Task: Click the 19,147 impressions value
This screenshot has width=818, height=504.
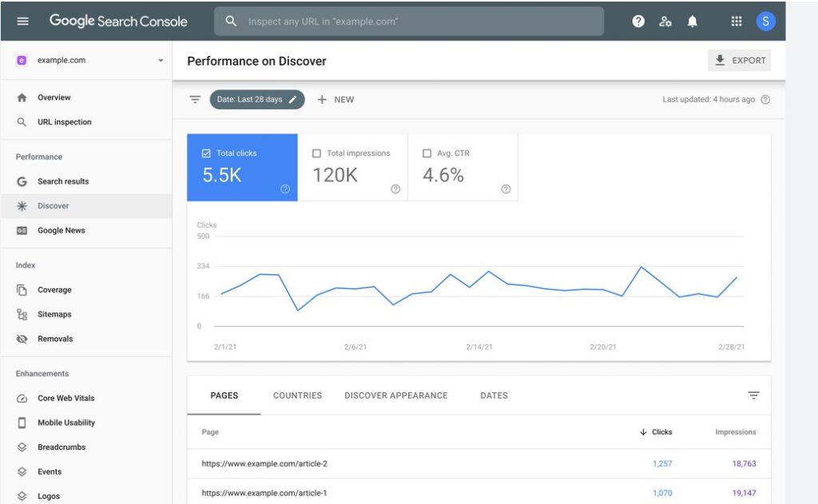Action: [x=744, y=493]
